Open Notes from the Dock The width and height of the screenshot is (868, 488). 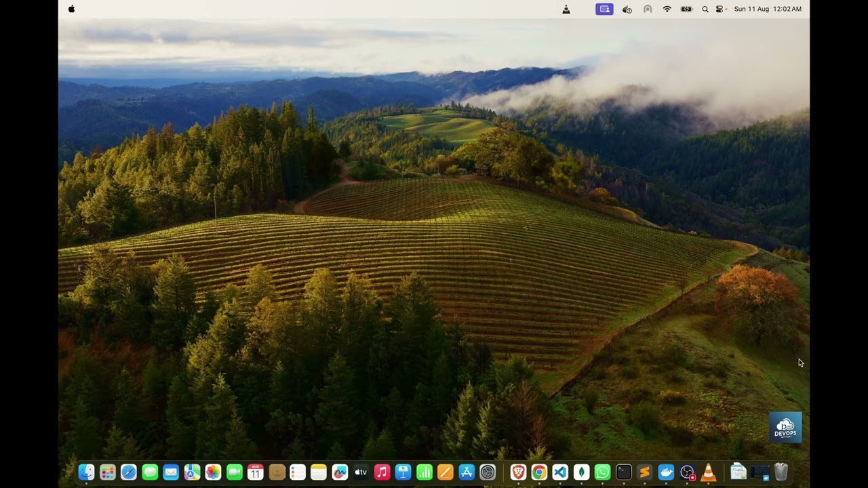pos(319,472)
